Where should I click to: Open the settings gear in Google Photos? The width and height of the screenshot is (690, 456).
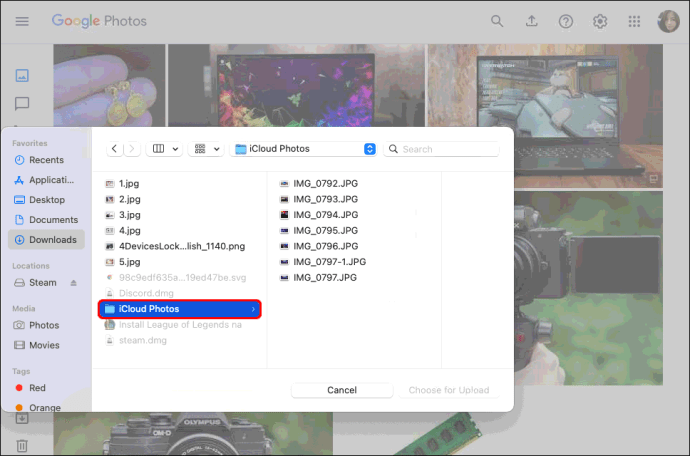[600, 21]
